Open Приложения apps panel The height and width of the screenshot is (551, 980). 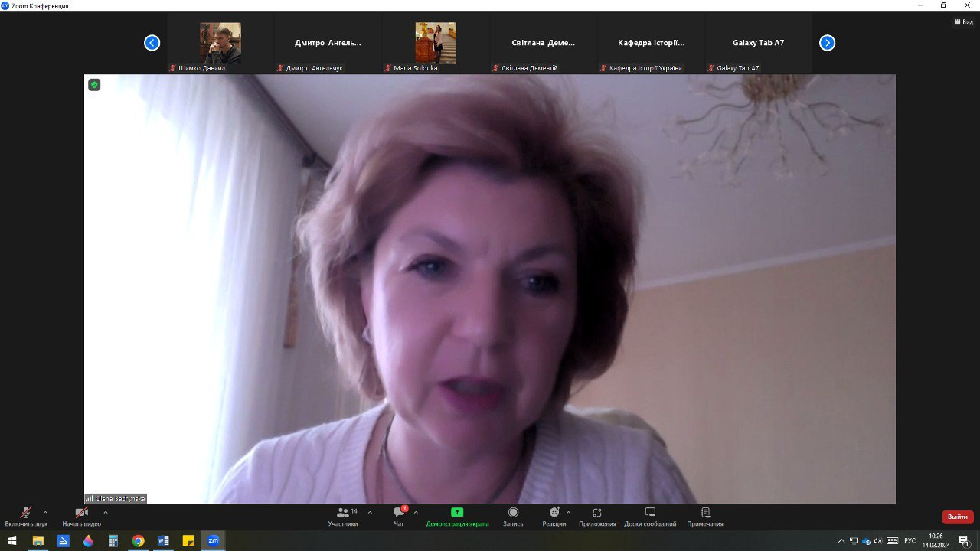point(597,517)
